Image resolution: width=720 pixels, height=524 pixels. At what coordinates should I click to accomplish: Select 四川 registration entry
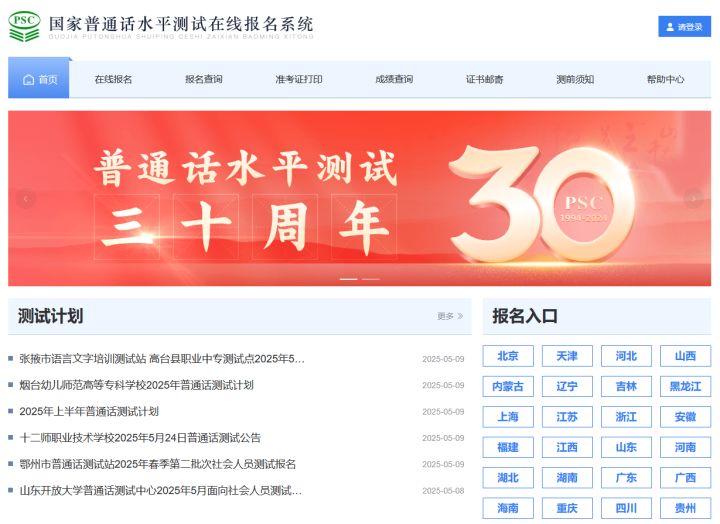(626, 508)
